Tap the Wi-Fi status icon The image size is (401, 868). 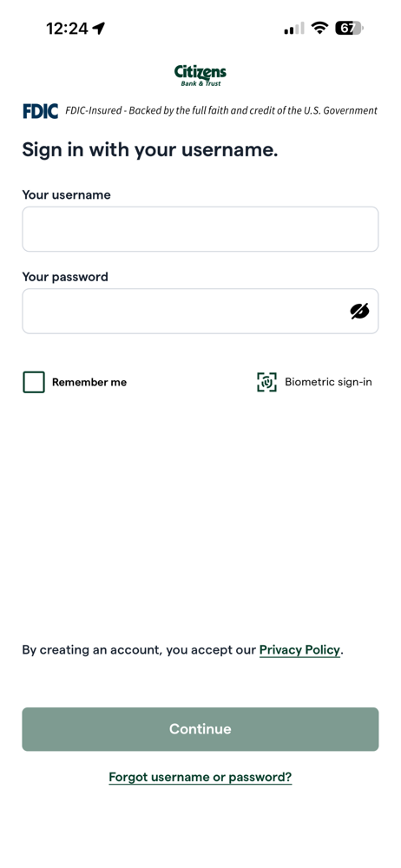pyautogui.click(x=319, y=28)
